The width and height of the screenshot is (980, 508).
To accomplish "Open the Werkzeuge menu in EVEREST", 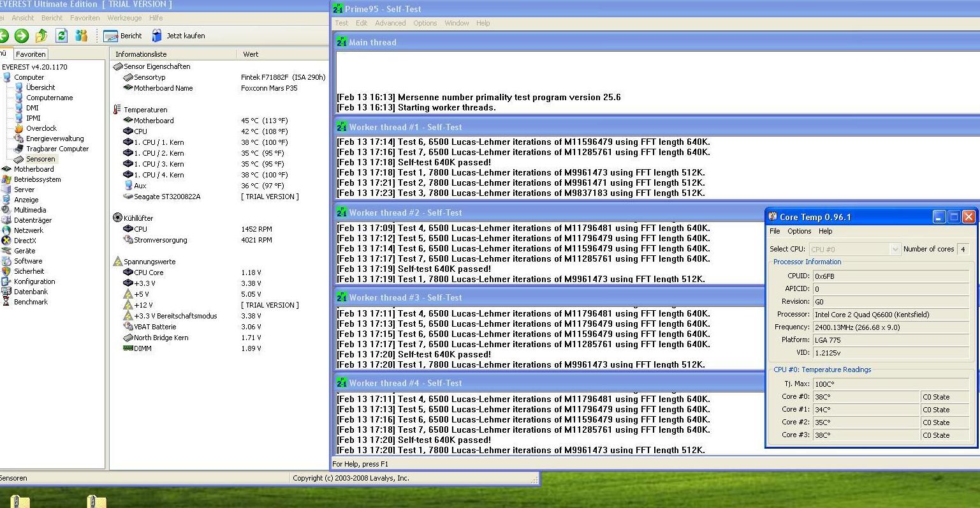I will coord(125,18).
